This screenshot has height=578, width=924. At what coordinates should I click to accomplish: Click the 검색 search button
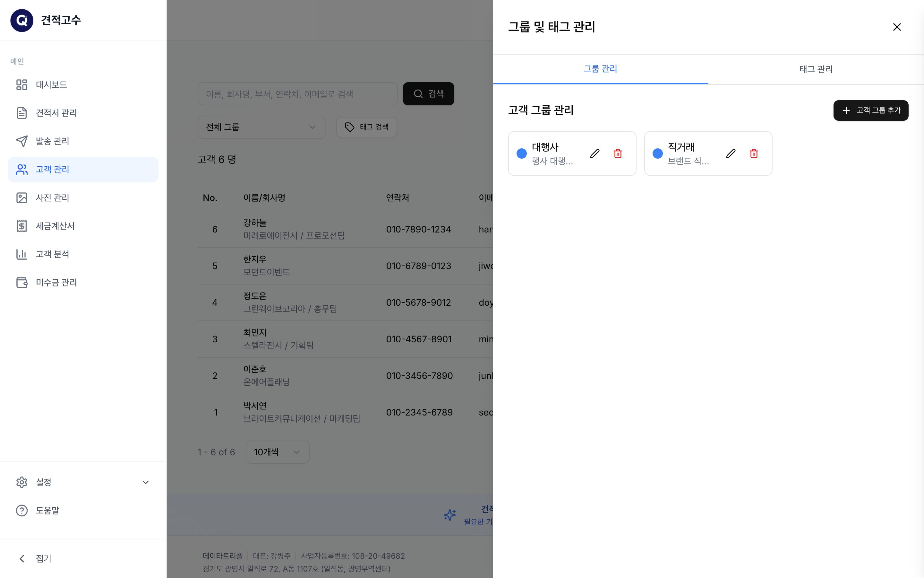(x=428, y=94)
